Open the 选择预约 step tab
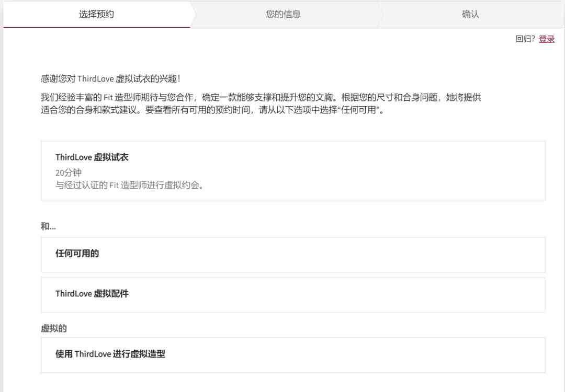This screenshot has height=392, width=565. (x=97, y=15)
